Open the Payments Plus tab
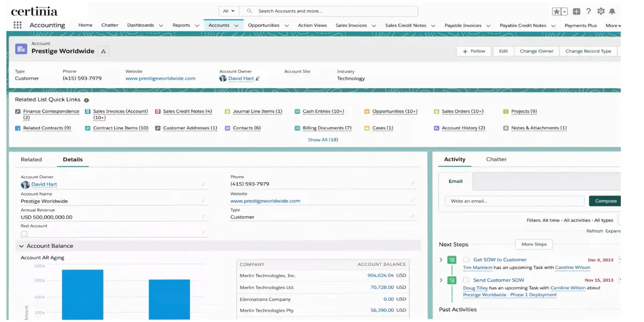This screenshot has height=322, width=644. click(x=581, y=25)
